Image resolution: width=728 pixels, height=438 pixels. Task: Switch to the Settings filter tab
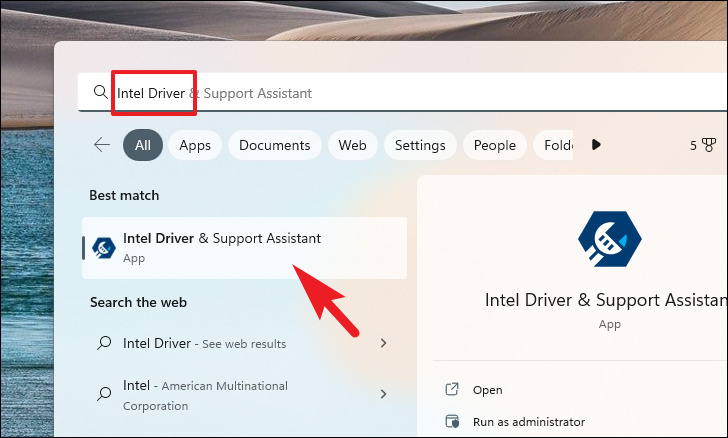420,145
